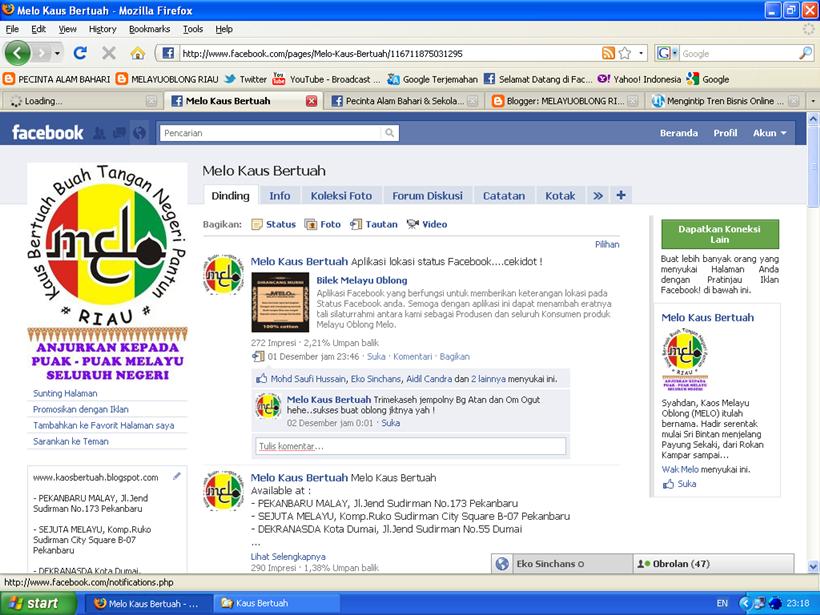Viewport: 820px width, 615px height.
Task: Open notifications globe icon in Facebook bar
Action: click(x=139, y=133)
